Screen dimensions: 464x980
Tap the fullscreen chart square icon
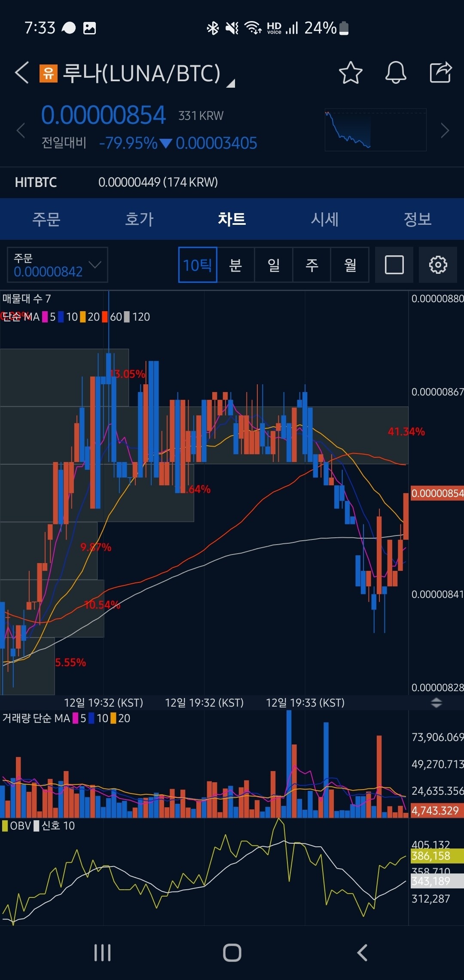click(x=394, y=265)
